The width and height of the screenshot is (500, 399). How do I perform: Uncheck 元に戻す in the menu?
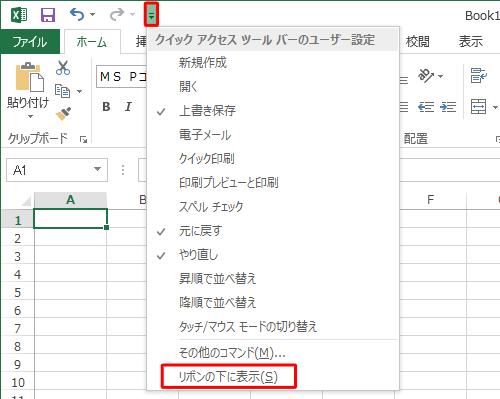(x=273, y=231)
